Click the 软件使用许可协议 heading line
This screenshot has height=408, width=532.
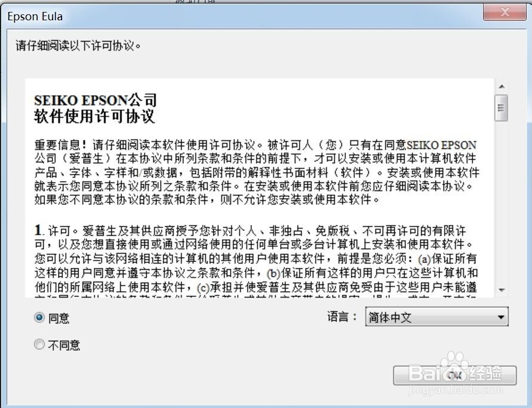tap(94, 116)
